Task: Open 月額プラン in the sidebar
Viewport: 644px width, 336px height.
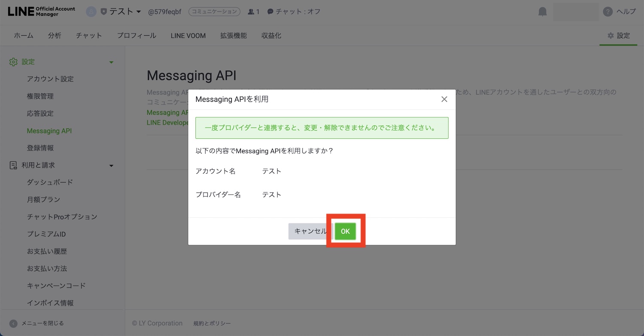Action: [x=43, y=199]
